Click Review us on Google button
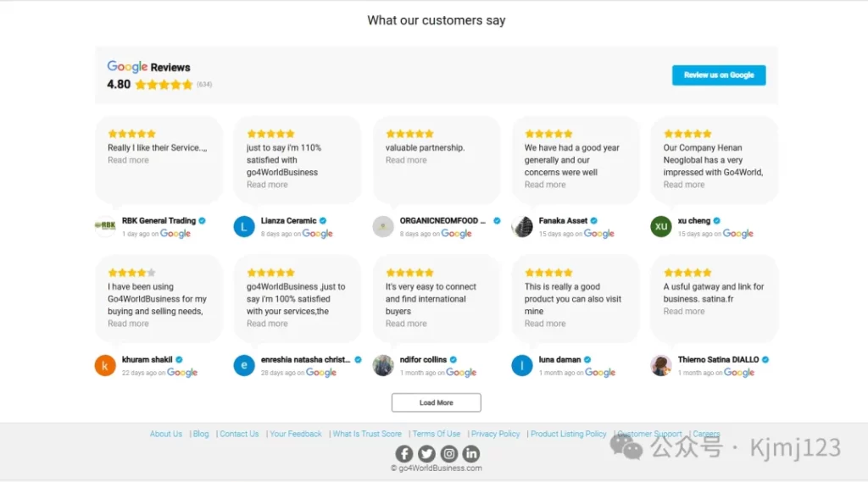The width and height of the screenshot is (868, 482). pos(719,75)
